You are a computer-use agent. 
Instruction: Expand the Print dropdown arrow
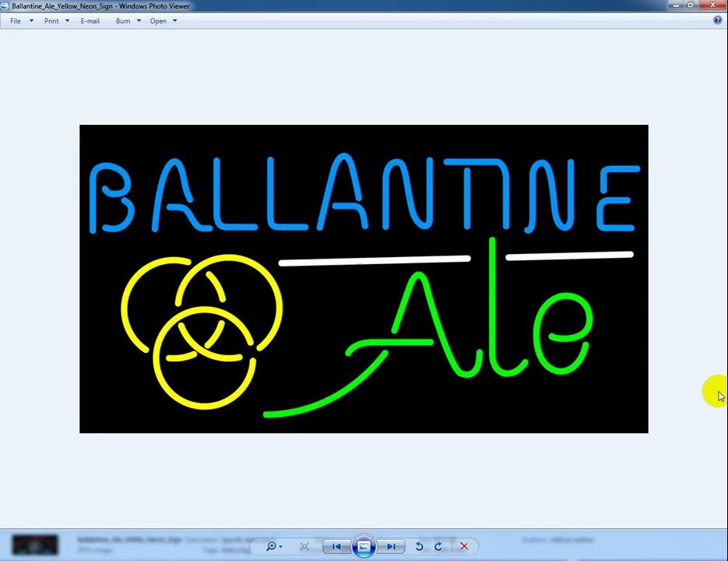pos(67,21)
